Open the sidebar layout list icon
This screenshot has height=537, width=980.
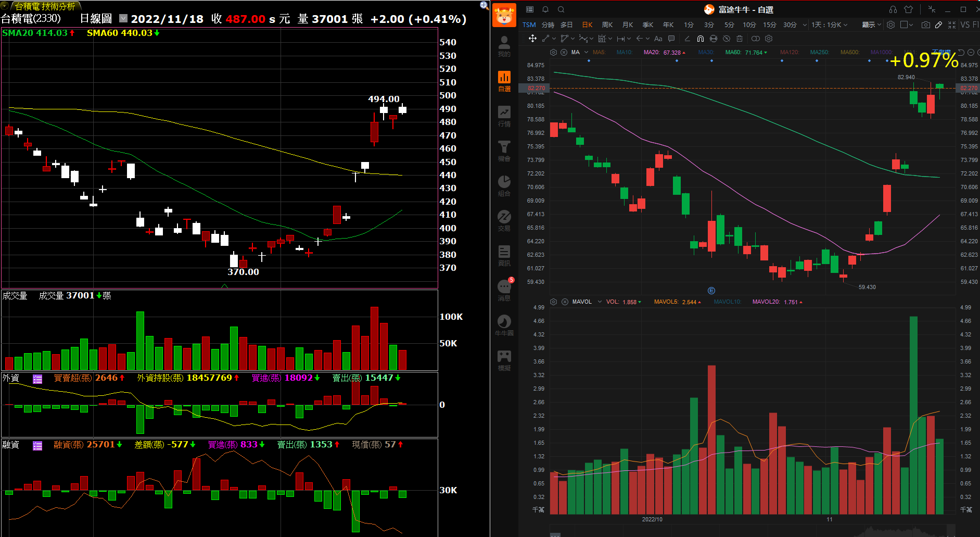530,9
